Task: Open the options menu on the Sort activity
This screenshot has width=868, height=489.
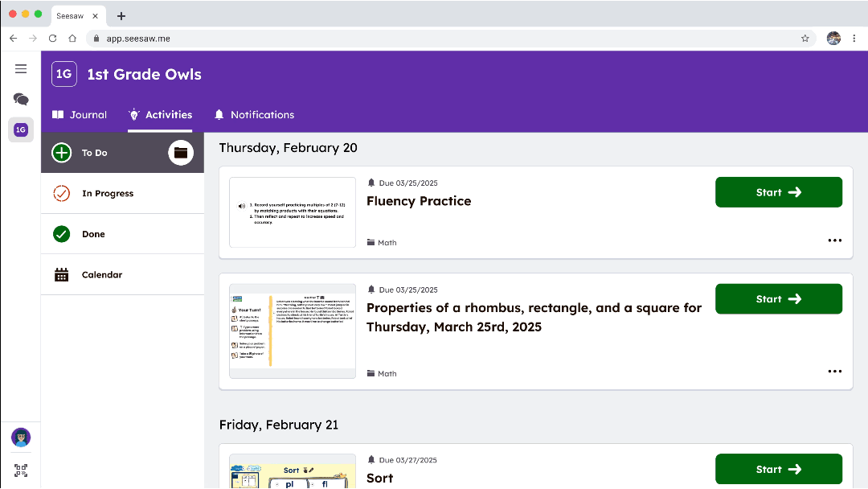Action: pos(835,487)
